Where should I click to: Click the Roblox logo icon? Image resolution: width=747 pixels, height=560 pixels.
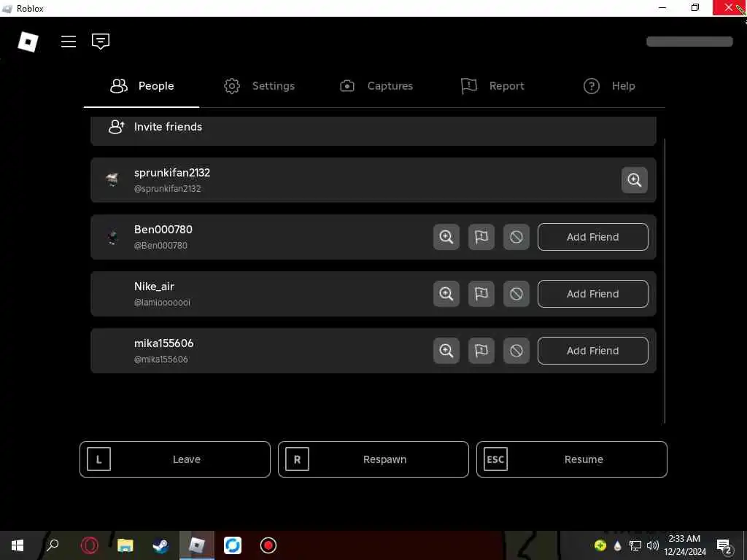point(28,42)
